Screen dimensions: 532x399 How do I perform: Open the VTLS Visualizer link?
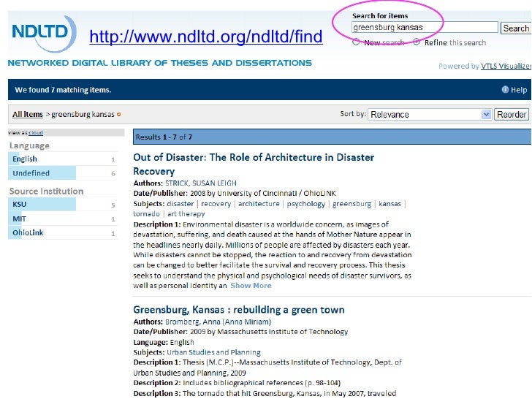[506, 66]
